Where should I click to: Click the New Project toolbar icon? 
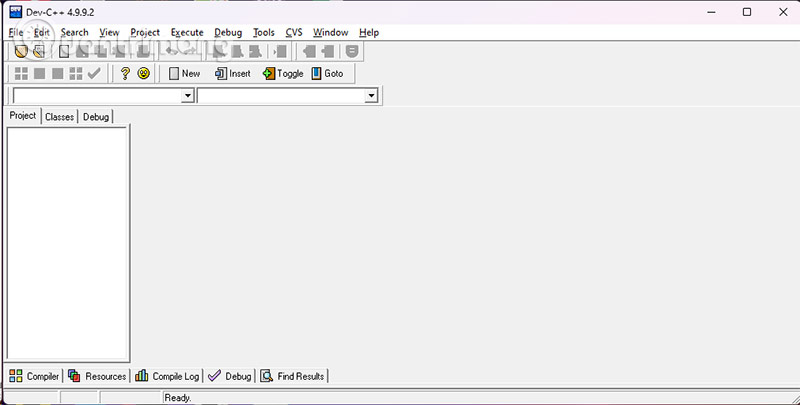coord(20,52)
